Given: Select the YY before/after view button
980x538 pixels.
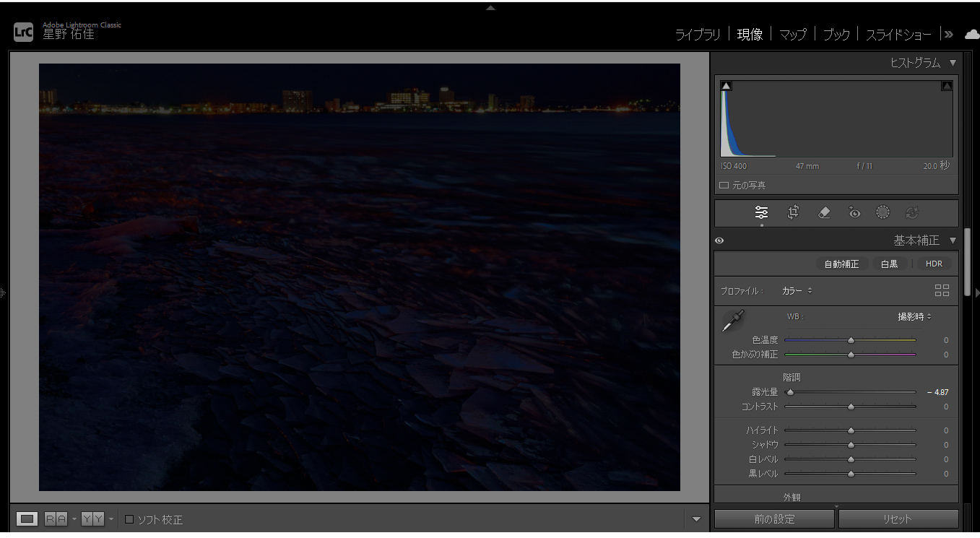Looking at the screenshot, I should click(92, 519).
